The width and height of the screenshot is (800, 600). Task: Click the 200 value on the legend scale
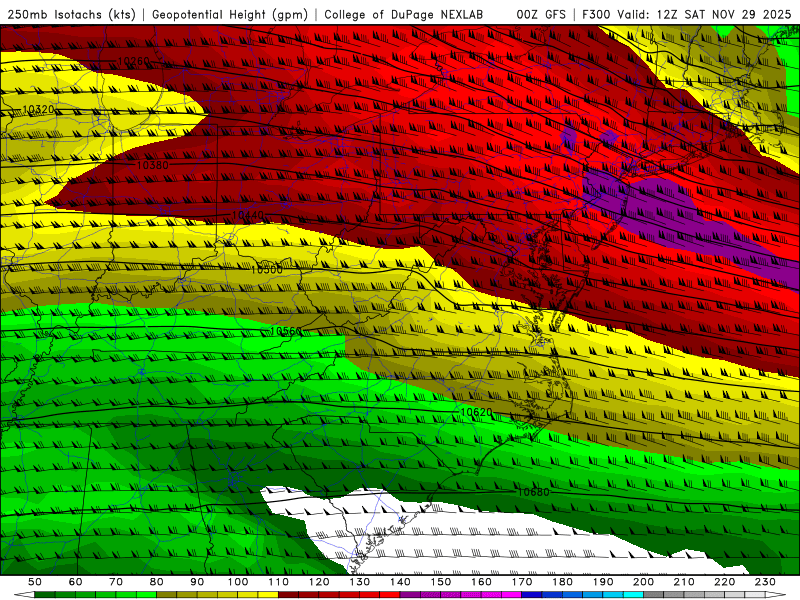point(644,582)
